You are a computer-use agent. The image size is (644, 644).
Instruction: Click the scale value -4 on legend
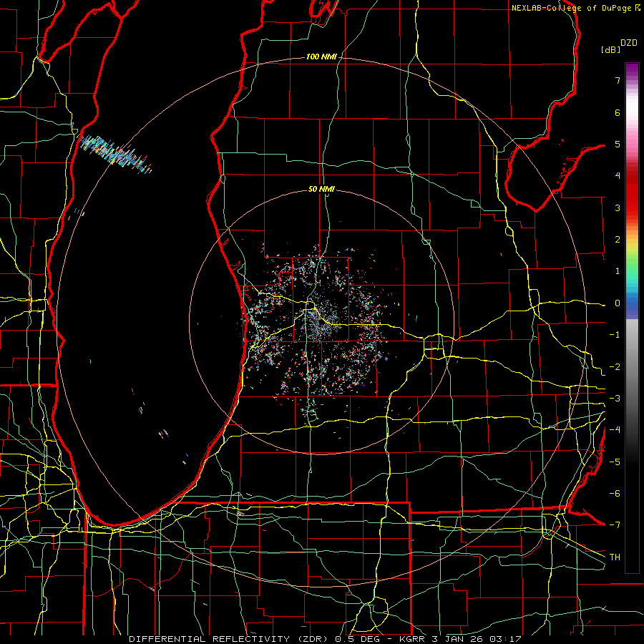615,430
